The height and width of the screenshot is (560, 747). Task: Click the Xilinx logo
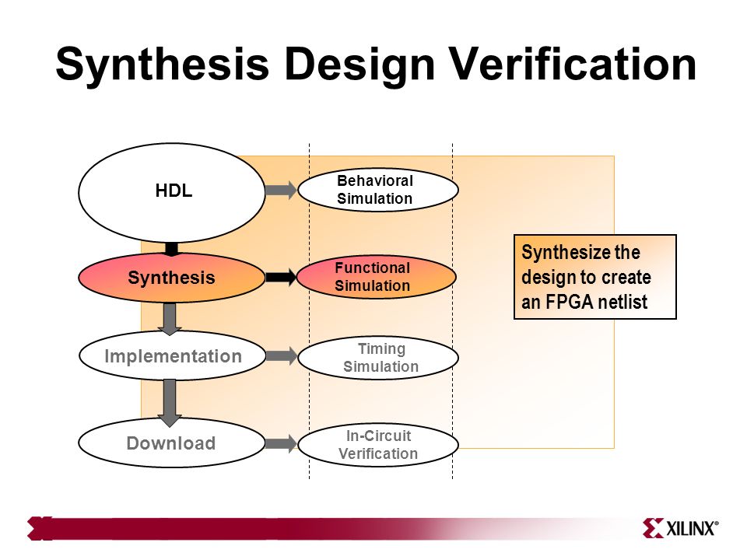click(680, 528)
